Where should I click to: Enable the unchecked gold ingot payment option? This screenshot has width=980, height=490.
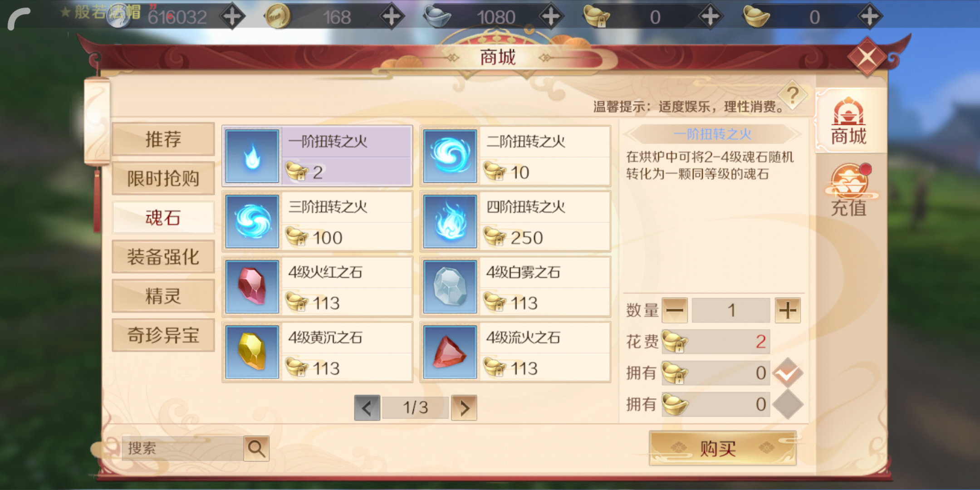coord(788,404)
